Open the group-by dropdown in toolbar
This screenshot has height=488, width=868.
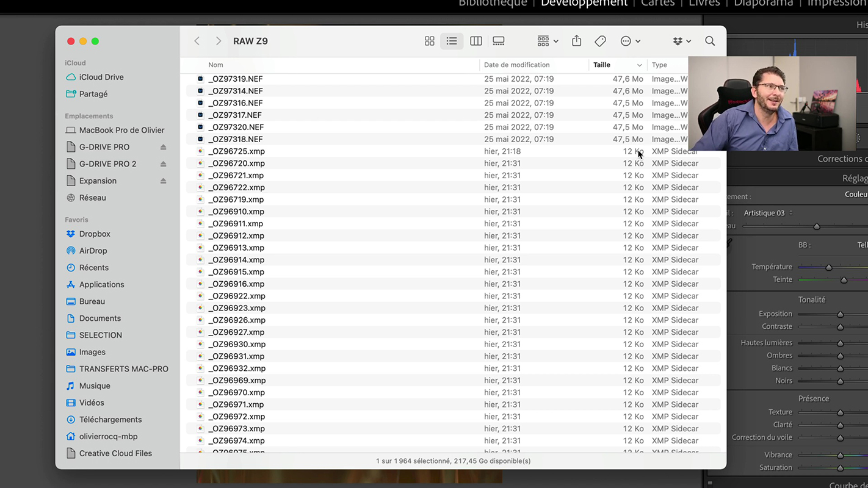click(x=548, y=41)
